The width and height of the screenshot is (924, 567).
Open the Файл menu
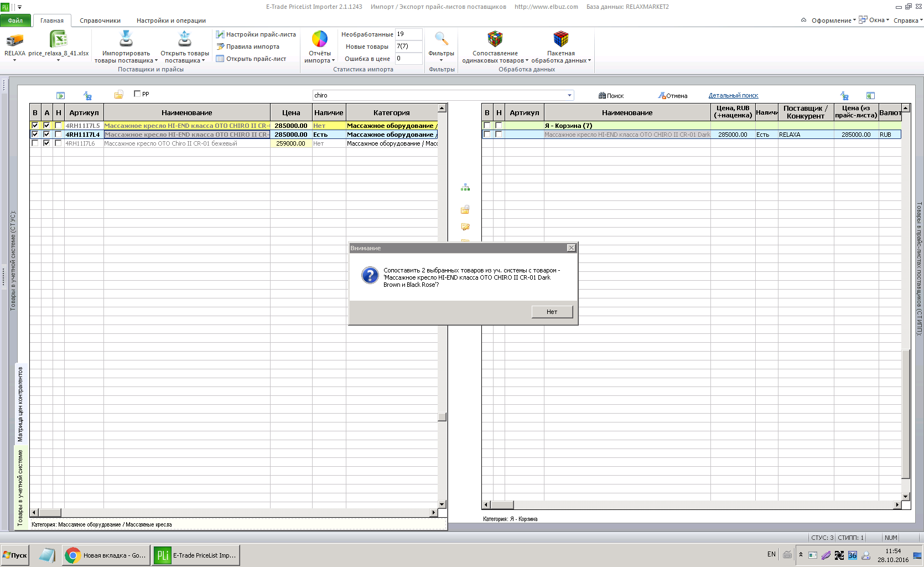pyautogui.click(x=15, y=20)
